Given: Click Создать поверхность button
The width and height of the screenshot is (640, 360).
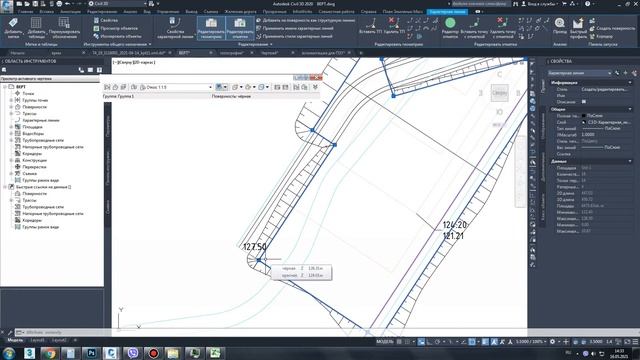Looking at the screenshot, I should pos(612,28).
